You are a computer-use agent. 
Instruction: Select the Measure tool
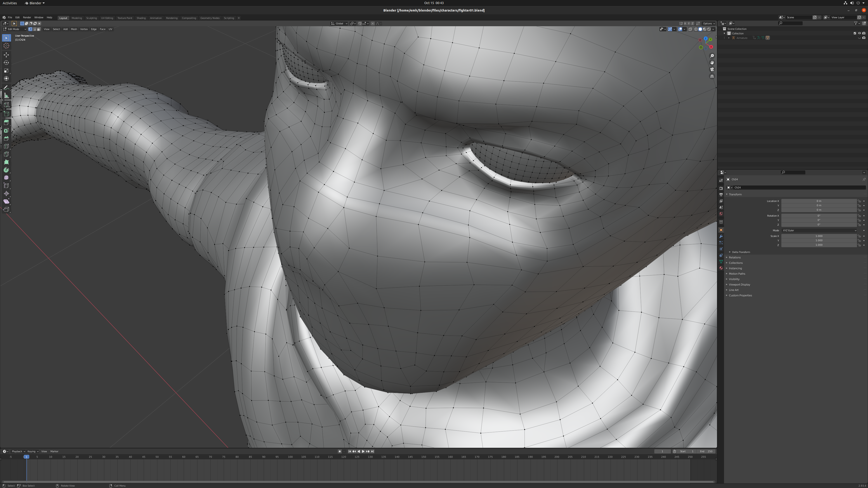point(6,96)
